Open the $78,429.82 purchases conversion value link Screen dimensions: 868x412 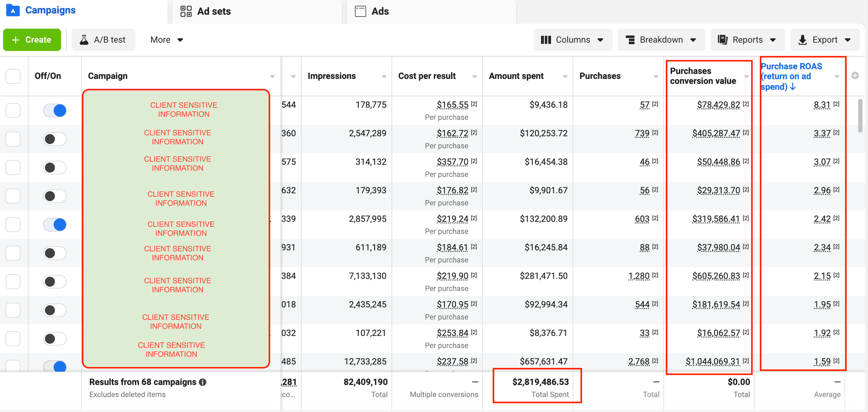718,105
